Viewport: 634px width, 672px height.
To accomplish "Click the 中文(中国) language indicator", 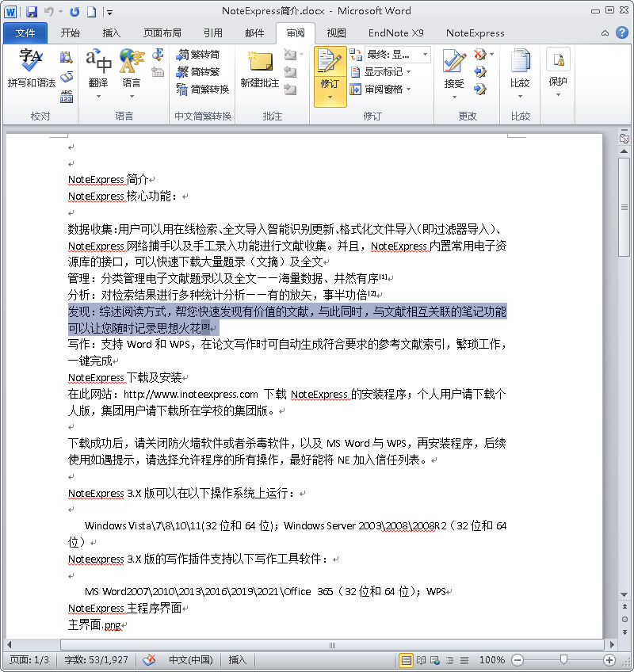I will point(191,659).
